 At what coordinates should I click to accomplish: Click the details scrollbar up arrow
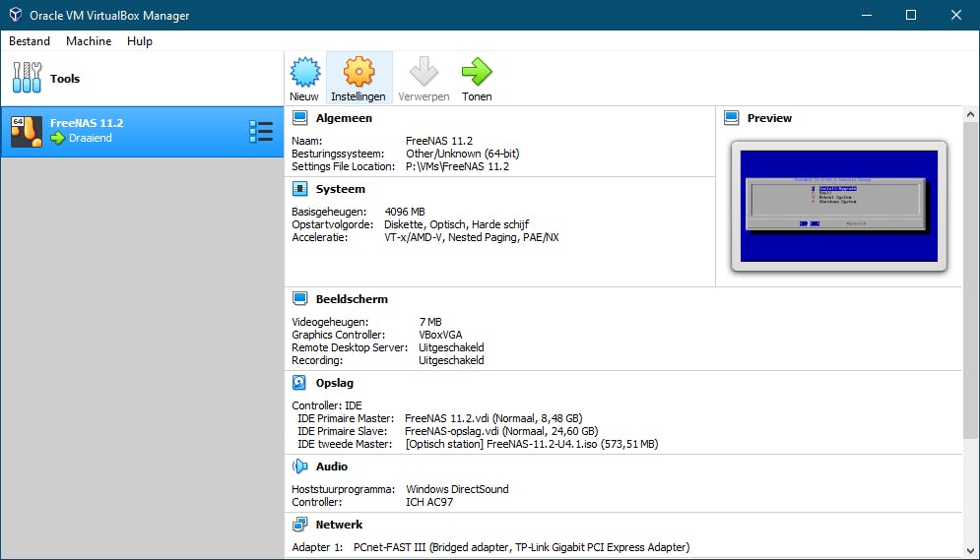coord(970,114)
